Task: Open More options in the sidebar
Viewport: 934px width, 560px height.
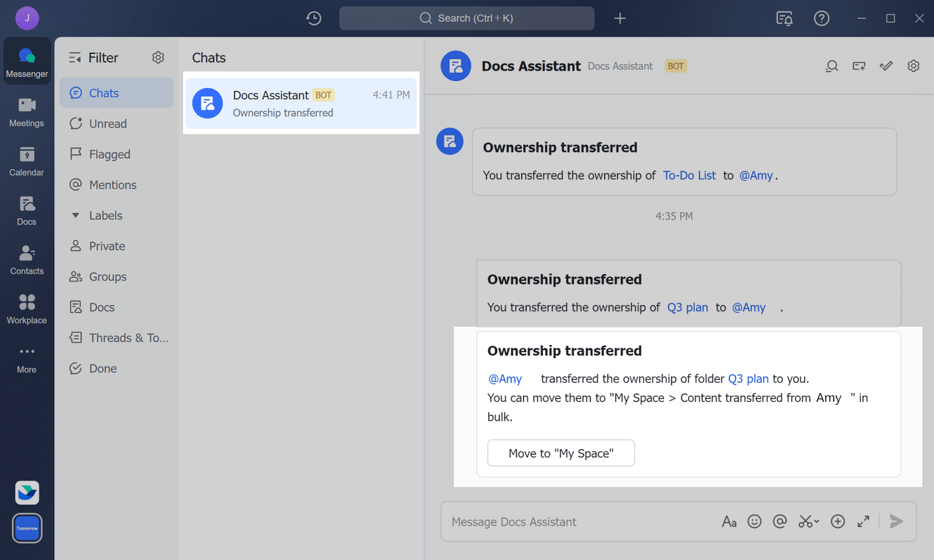Action: 27,359
